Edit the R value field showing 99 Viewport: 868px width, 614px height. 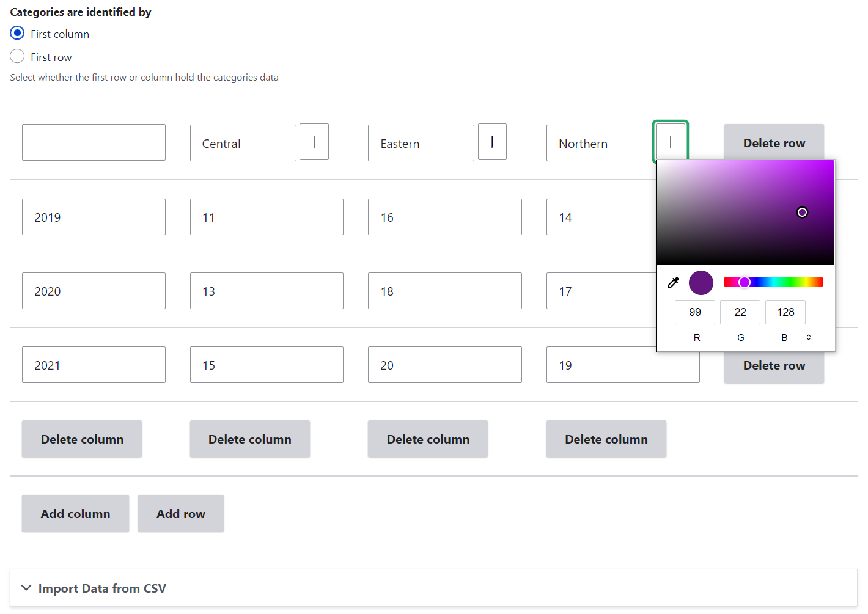click(694, 312)
